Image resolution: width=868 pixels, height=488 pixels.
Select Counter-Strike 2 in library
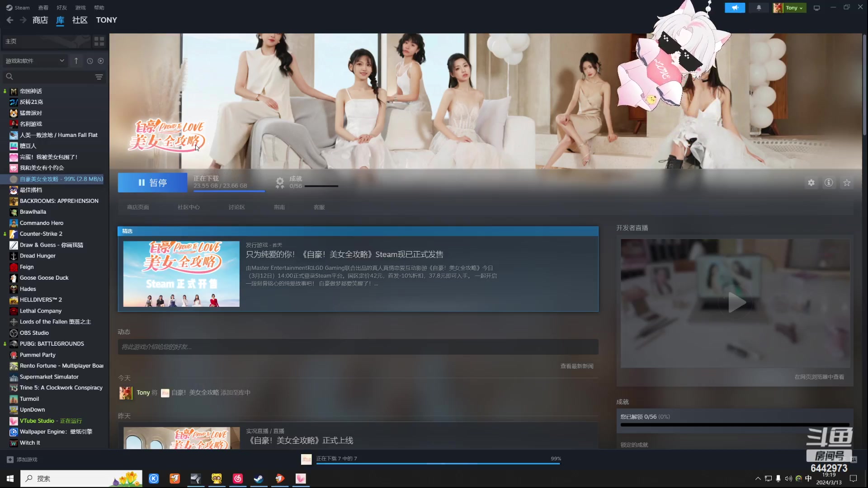click(41, 234)
